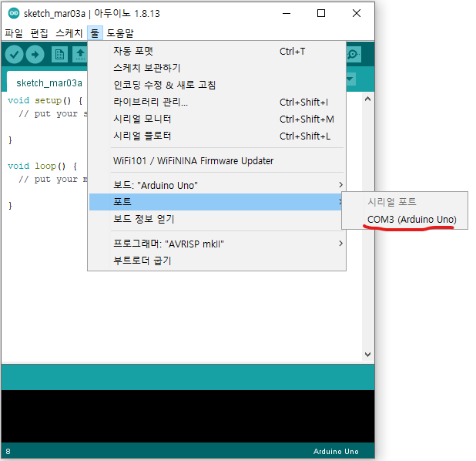Open the 편집 menu

pyautogui.click(x=39, y=33)
